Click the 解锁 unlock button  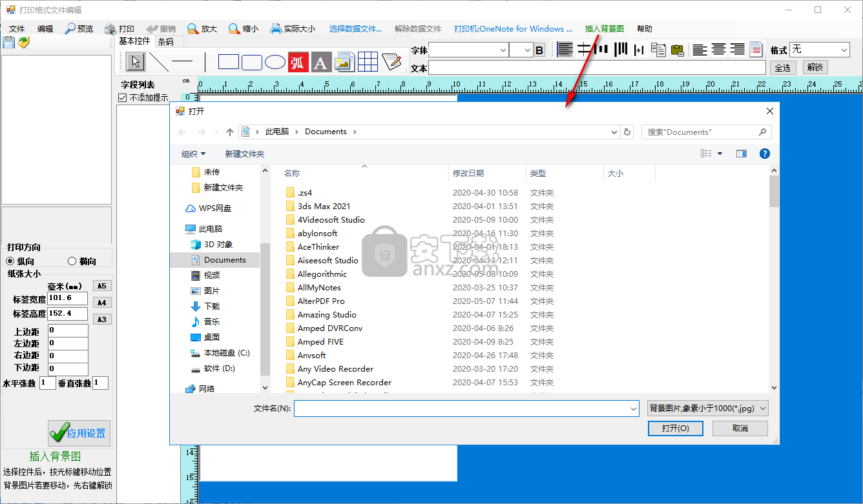[815, 68]
